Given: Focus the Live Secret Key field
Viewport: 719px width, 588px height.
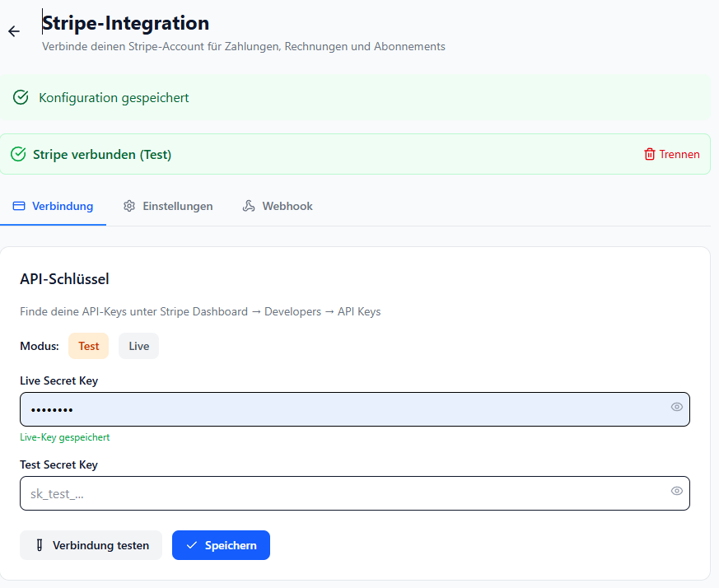Looking at the screenshot, I should click(354, 409).
